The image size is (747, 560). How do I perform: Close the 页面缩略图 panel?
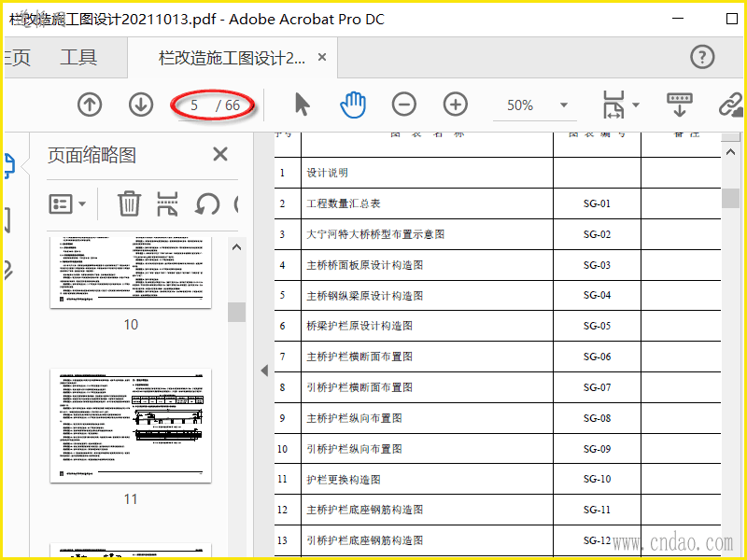(220, 154)
